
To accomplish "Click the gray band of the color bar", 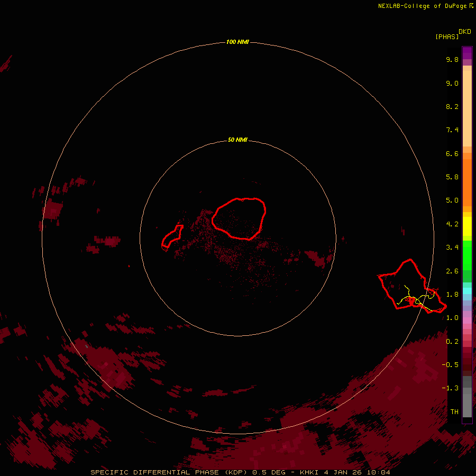I will (467, 398).
